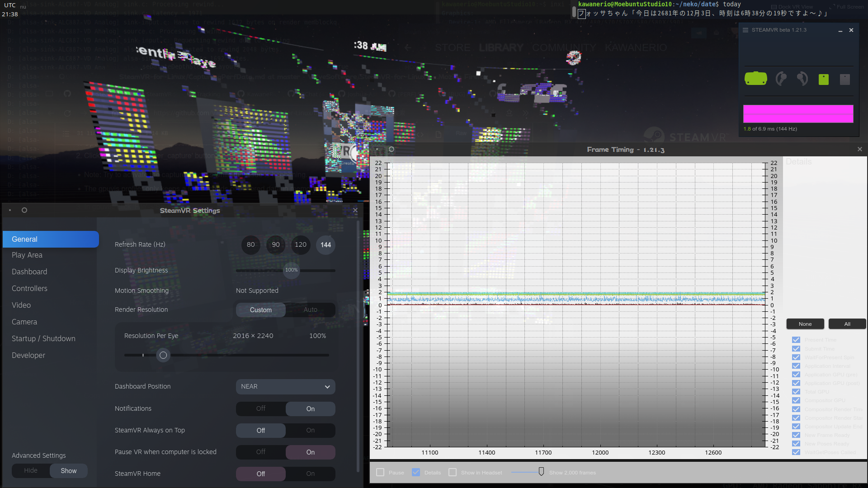Click the UTC clock in the top panel
The height and width of the screenshot is (488, 868).
10,10
